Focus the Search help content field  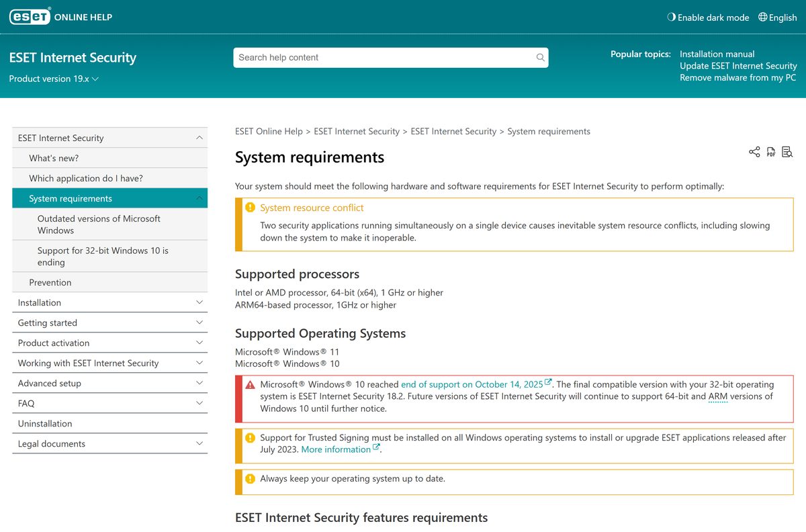[391, 58]
